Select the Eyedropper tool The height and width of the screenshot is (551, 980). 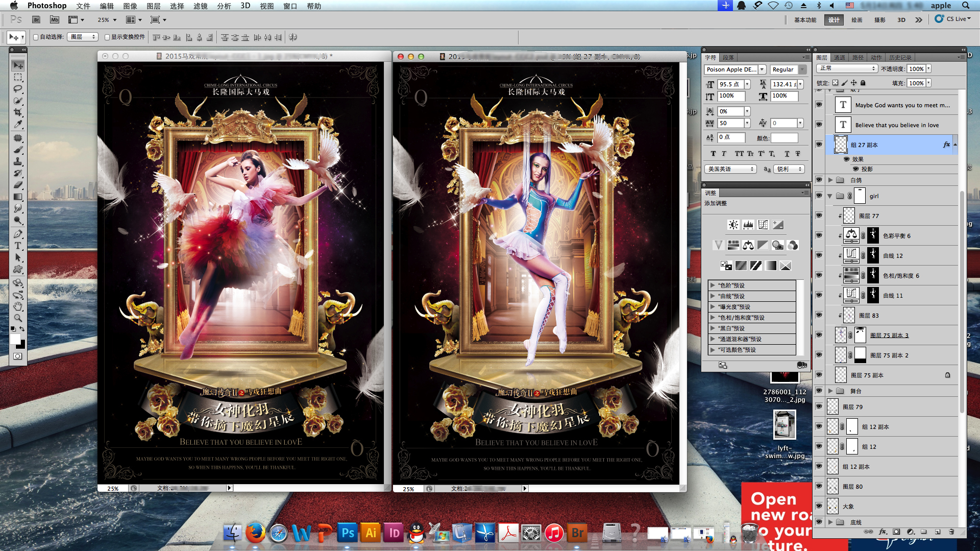18,124
